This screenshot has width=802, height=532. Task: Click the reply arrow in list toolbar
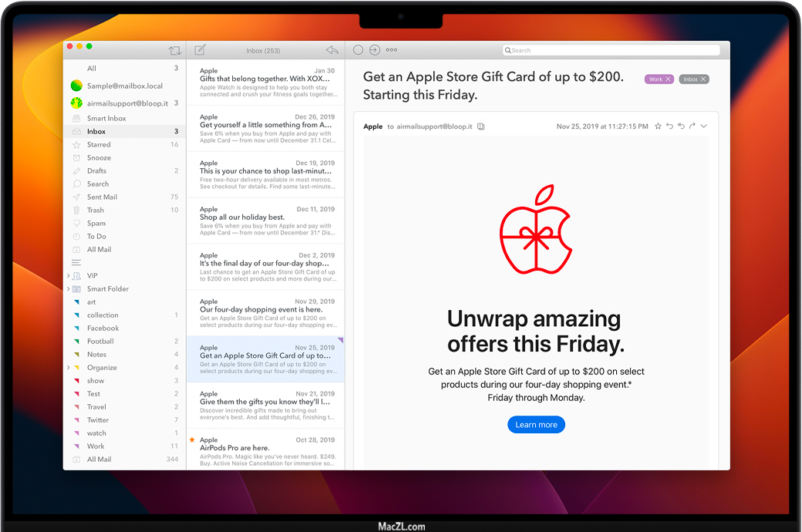point(332,50)
